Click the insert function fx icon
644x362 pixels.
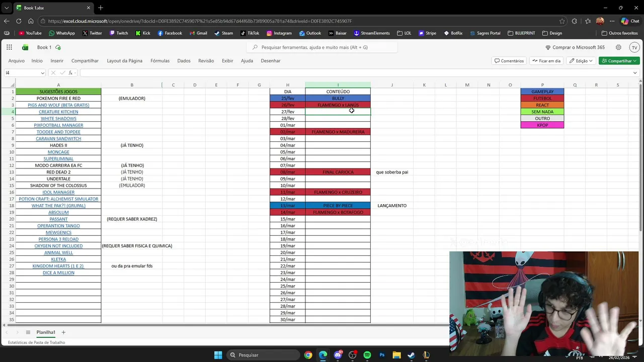coord(71,73)
